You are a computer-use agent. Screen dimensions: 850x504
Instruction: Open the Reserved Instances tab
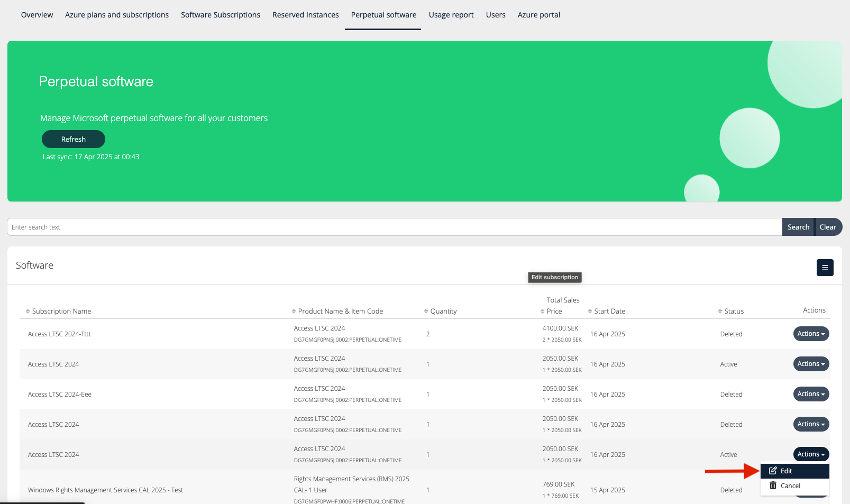coord(305,15)
